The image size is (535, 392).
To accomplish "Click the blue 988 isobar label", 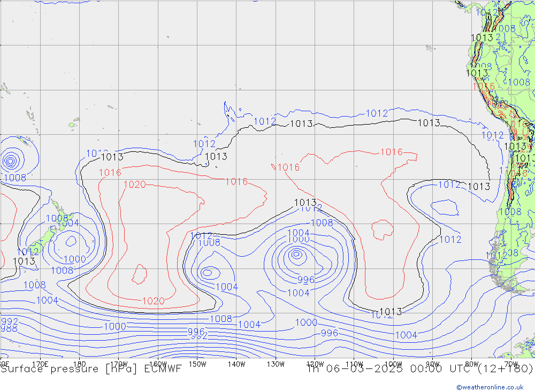I will coord(9,328).
